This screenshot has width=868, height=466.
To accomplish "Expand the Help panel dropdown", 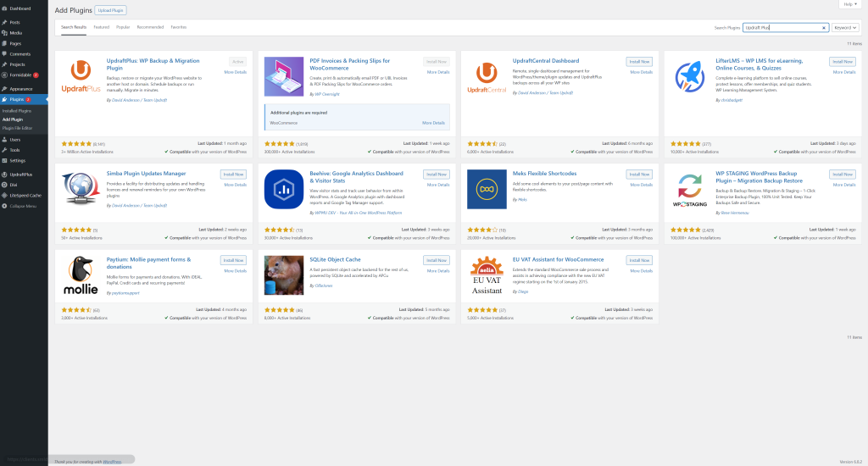I will click(852, 4).
